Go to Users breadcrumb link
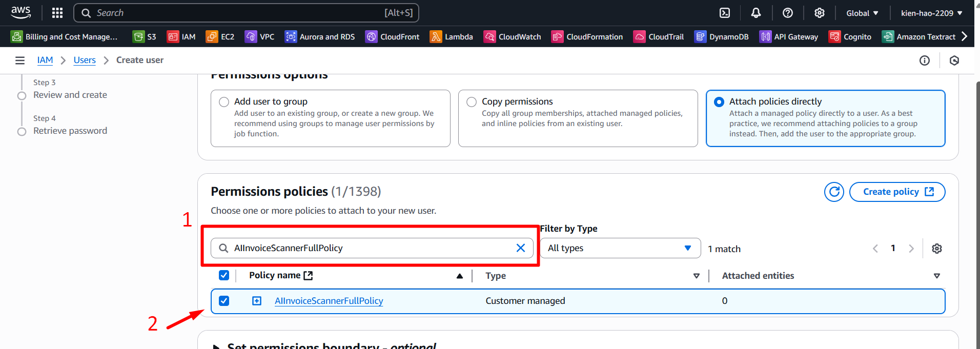This screenshot has height=349, width=980. coord(85,60)
